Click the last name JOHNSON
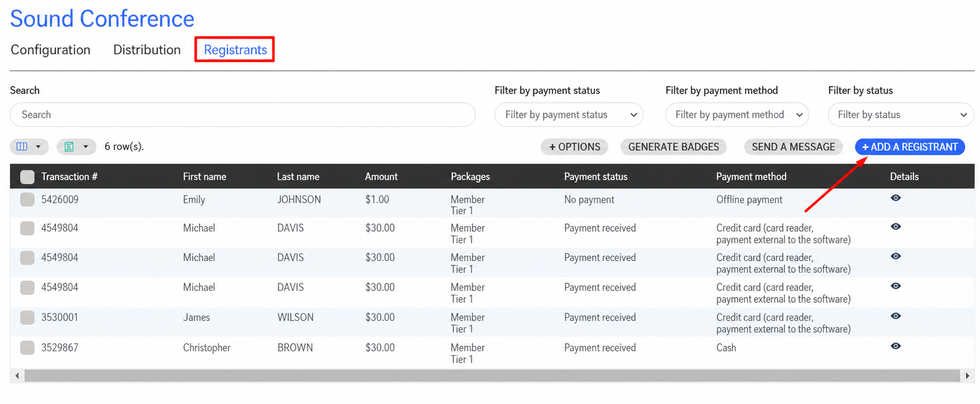The height and width of the screenshot is (404, 980). [299, 200]
